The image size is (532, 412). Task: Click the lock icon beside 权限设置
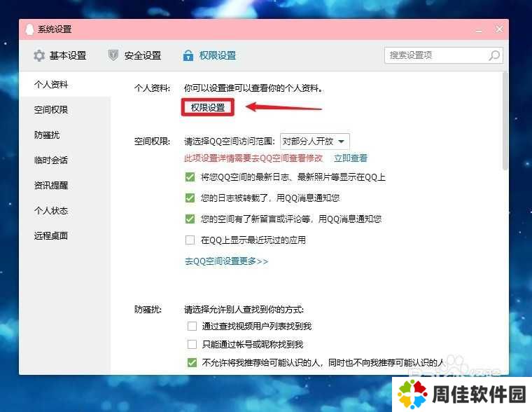188,55
